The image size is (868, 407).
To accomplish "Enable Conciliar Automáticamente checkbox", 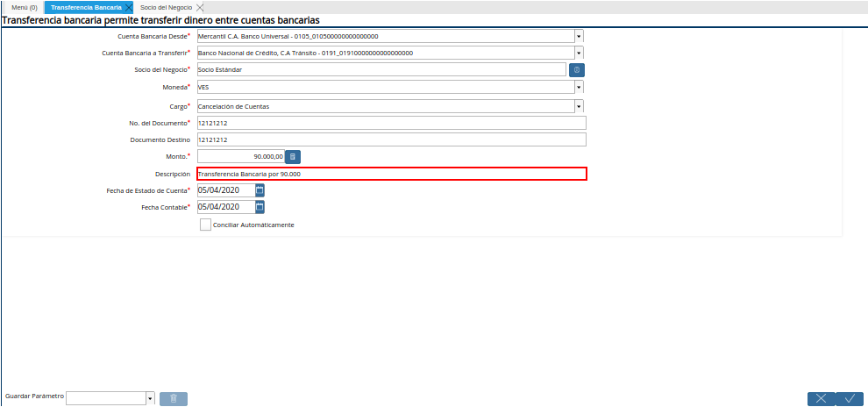I will pyautogui.click(x=205, y=225).
